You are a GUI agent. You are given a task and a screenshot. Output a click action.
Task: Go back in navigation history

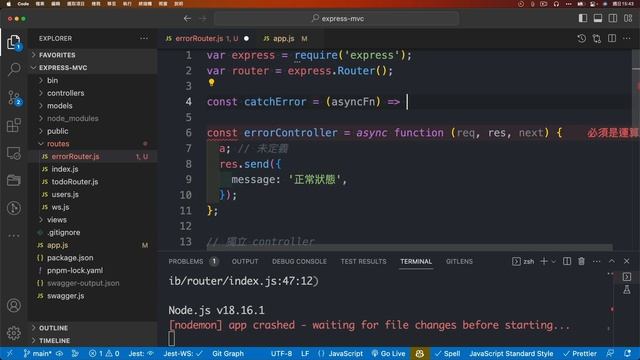pyautogui.click(x=187, y=18)
